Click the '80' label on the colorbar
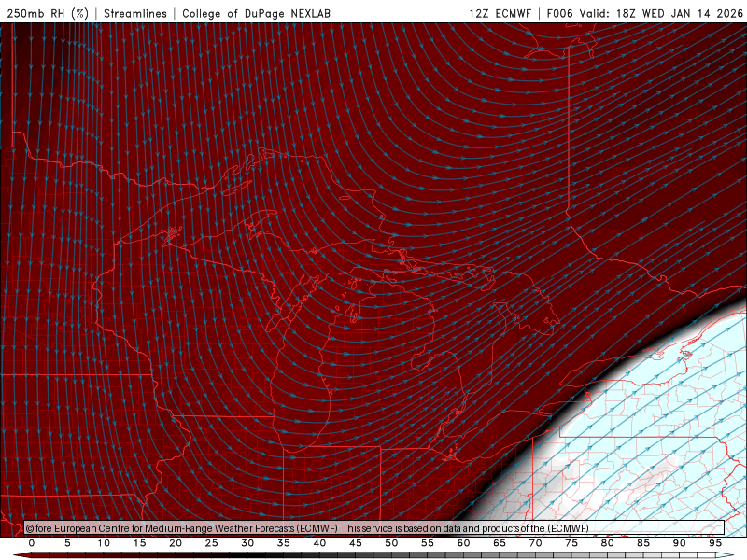The image size is (747, 560). [607, 543]
